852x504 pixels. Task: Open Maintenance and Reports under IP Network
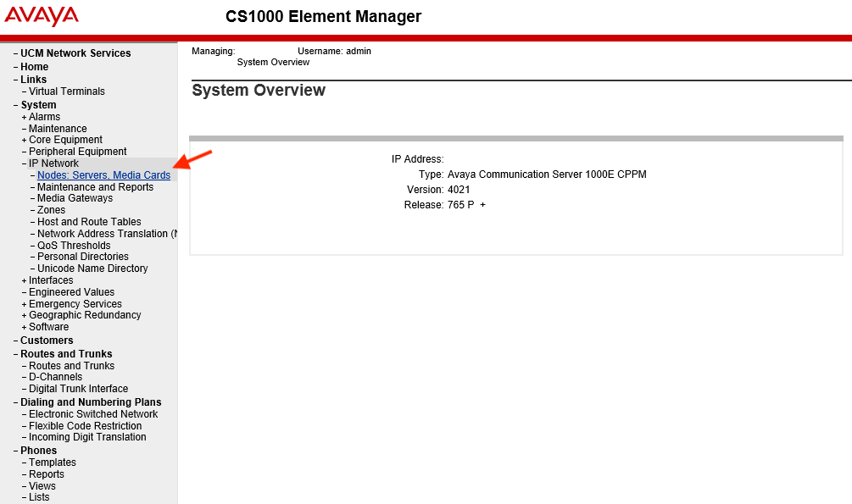pyautogui.click(x=95, y=187)
